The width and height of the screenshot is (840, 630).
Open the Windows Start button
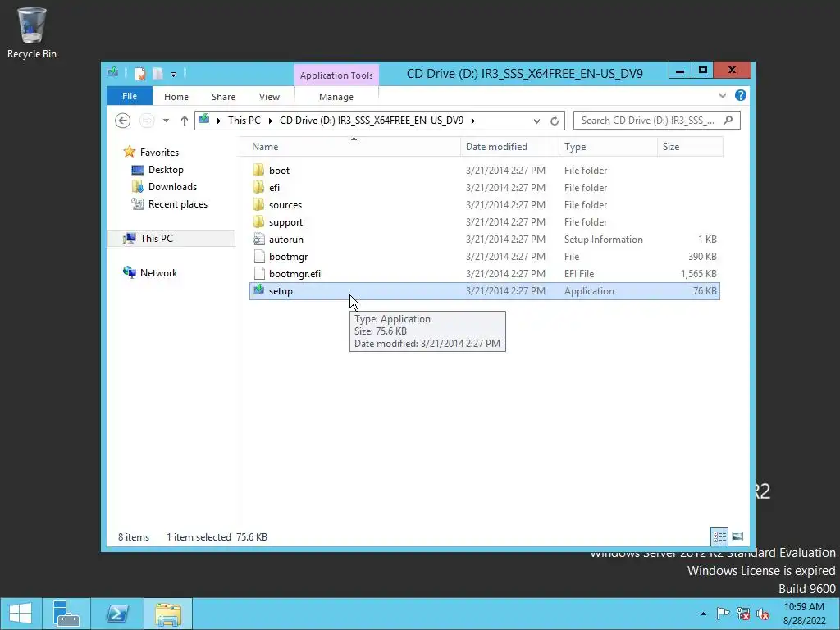coord(20,614)
